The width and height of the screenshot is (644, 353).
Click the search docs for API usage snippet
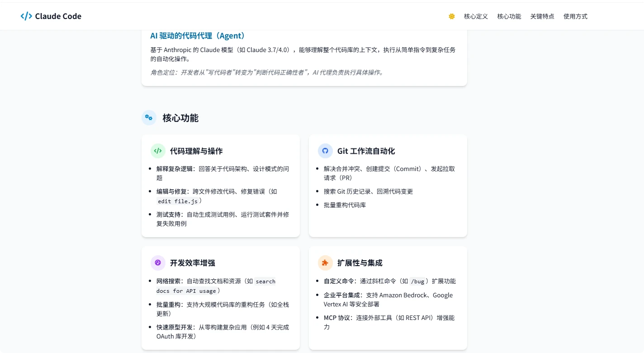(x=216, y=286)
